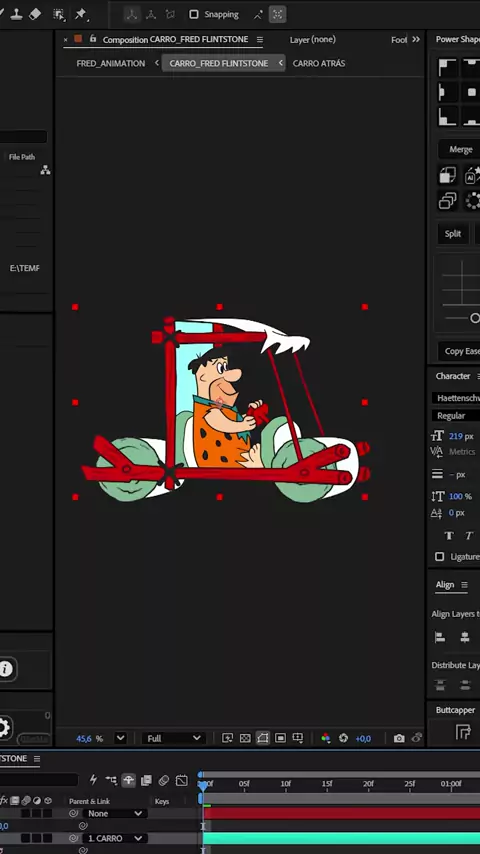The width and height of the screenshot is (480, 854).
Task: Switch to Layer (none) tab
Action: [x=313, y=39]
